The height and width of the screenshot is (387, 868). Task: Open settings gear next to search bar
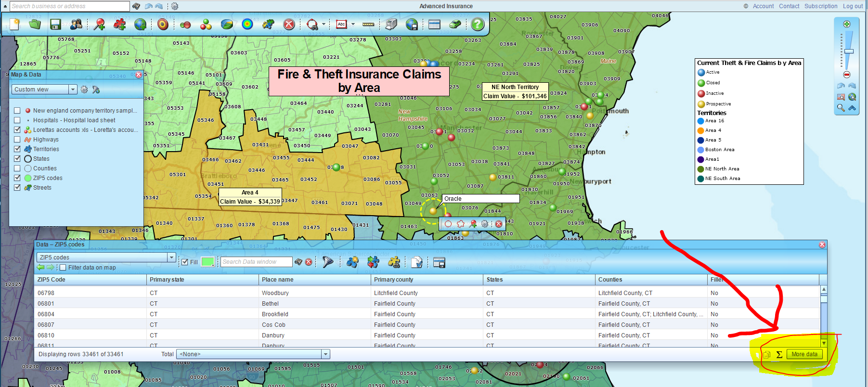pyautogui.click(x=174, y=6)
